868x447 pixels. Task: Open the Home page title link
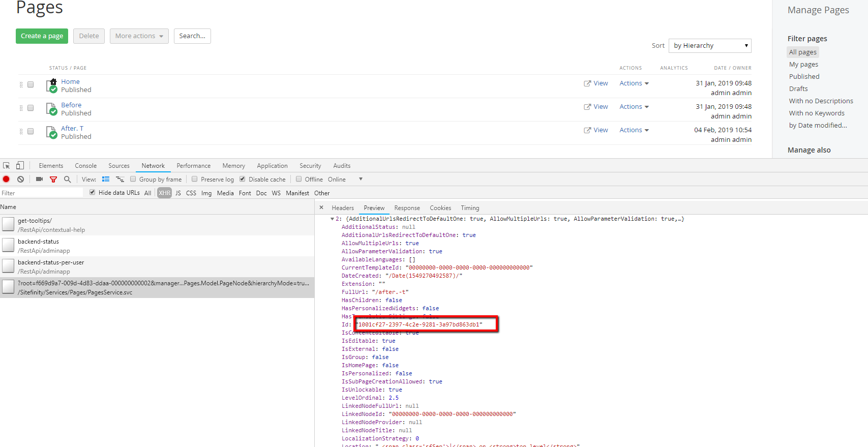point(70,81)
